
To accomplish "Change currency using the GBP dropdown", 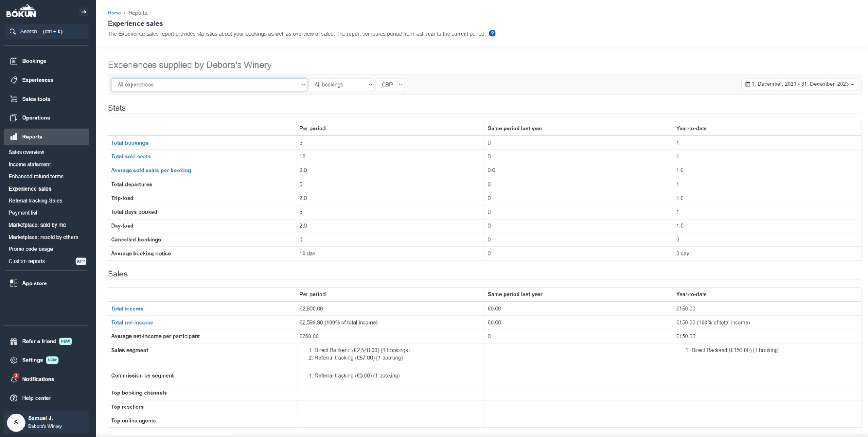I will tap(389, 85).
